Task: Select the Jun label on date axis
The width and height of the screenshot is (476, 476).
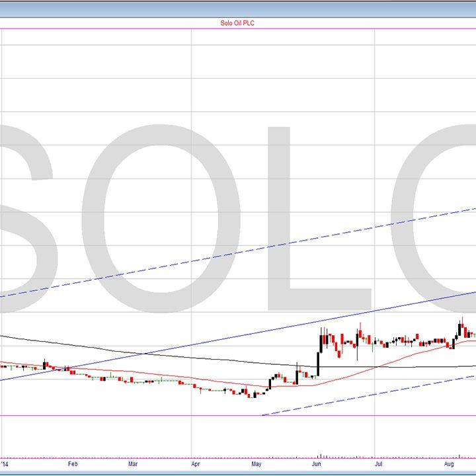Action: [317, 464]
